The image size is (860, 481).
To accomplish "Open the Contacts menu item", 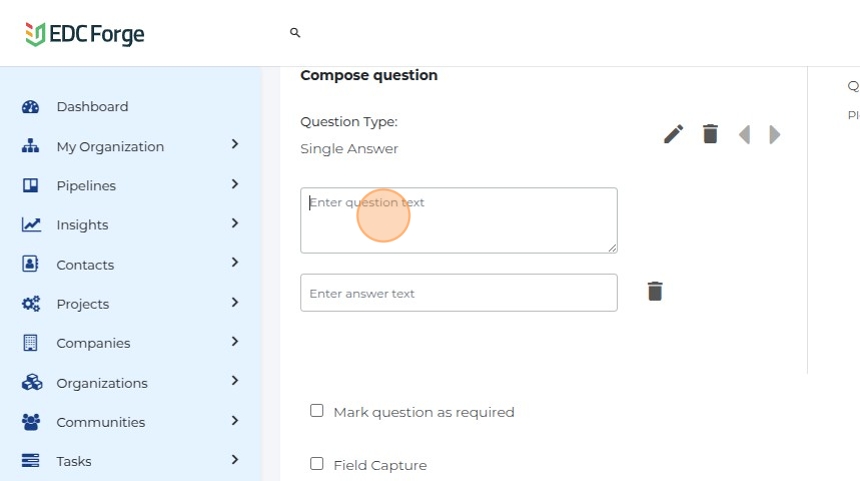I will tap(85, 265).
